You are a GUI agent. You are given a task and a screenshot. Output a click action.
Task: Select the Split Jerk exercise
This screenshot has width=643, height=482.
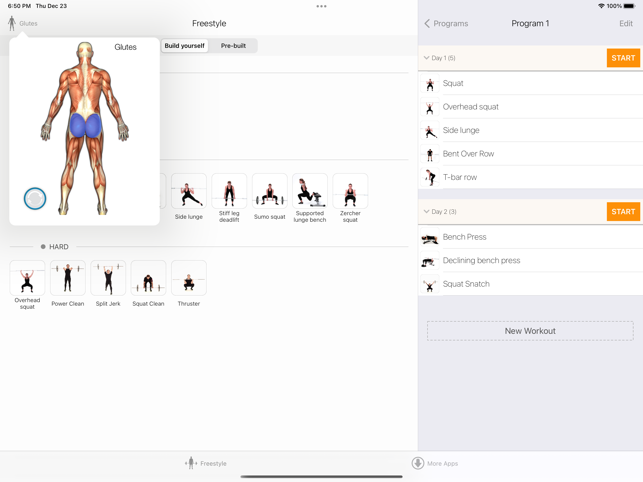108,279
